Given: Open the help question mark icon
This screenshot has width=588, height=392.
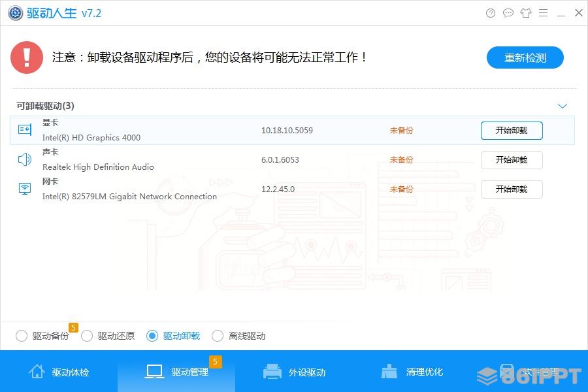Looking at the screenshot, I should coord(491,13).
